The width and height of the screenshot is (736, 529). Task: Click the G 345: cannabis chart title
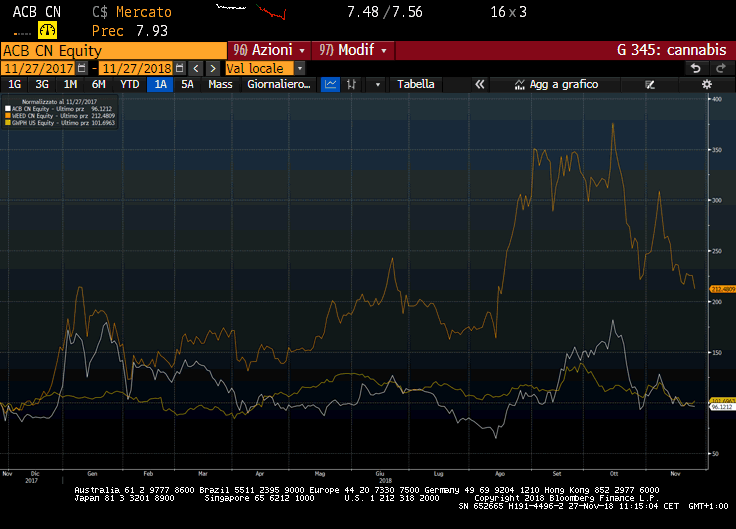point(671,50)
